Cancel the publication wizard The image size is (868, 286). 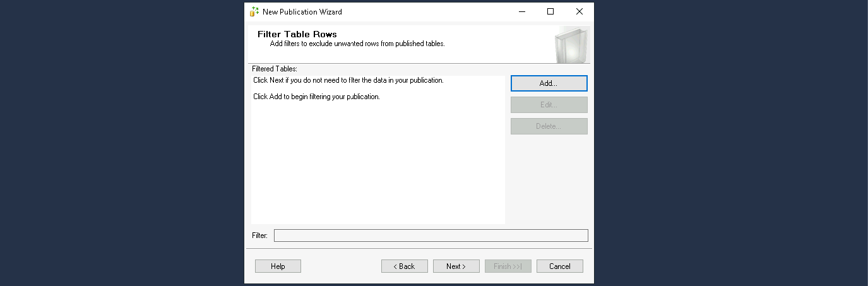coord(559,266)
